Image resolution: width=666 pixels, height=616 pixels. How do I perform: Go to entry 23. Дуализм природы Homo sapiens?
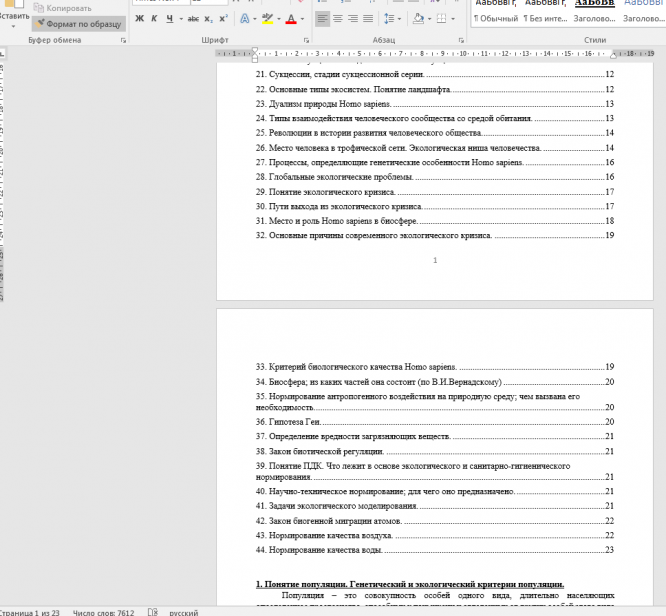pos(435,104)
